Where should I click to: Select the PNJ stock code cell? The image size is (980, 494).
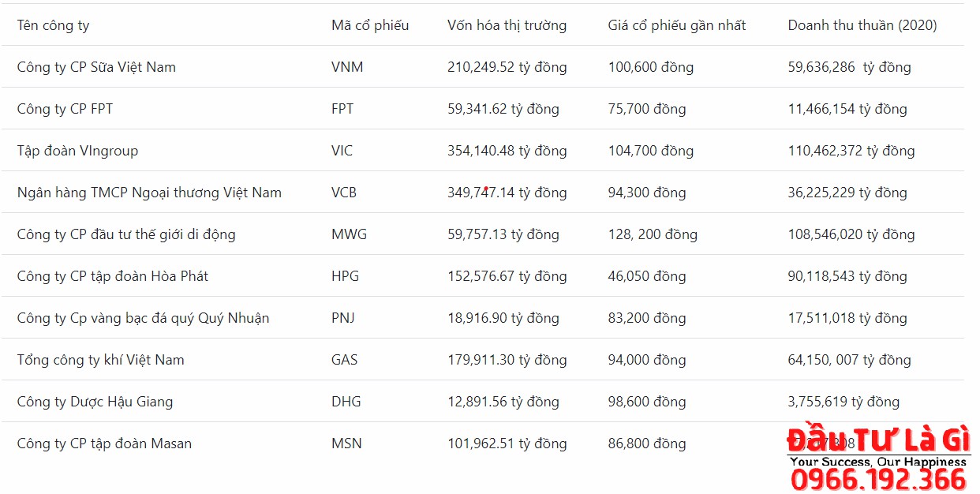tap(342, 318)
